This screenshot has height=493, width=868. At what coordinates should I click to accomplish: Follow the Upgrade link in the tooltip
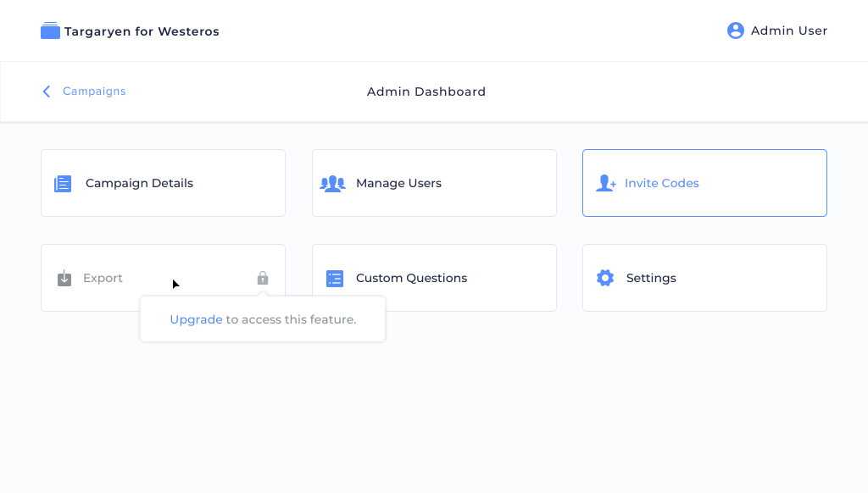click(196, 319)
